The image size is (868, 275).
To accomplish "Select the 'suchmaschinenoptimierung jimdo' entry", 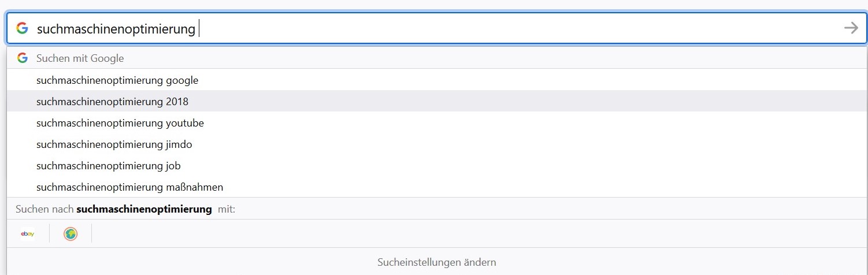I will tap(437, 144).
